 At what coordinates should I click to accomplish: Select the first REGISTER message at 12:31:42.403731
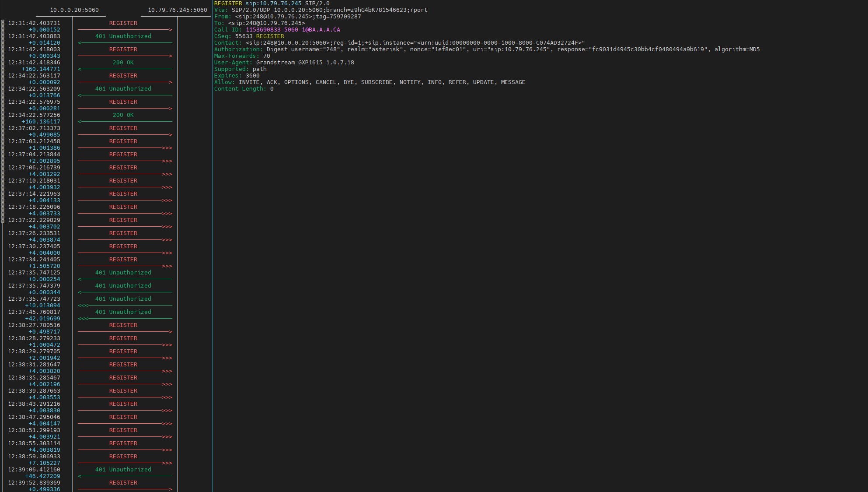pos(123,23)
